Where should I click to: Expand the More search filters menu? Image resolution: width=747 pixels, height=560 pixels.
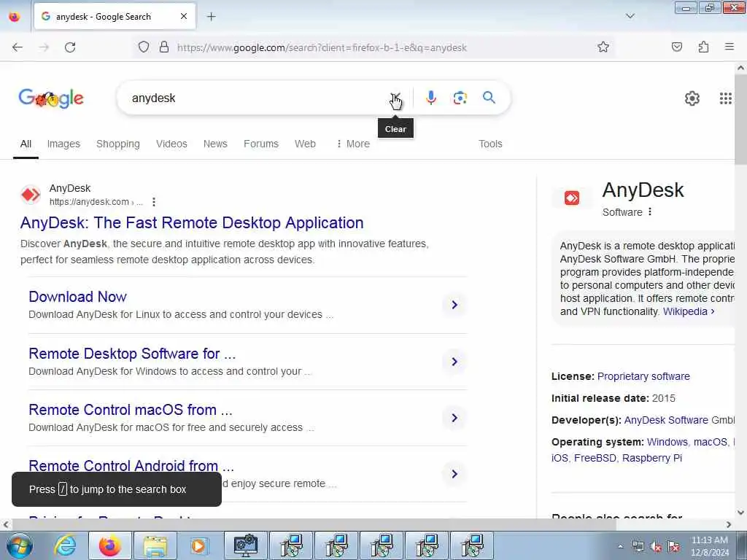353,144
